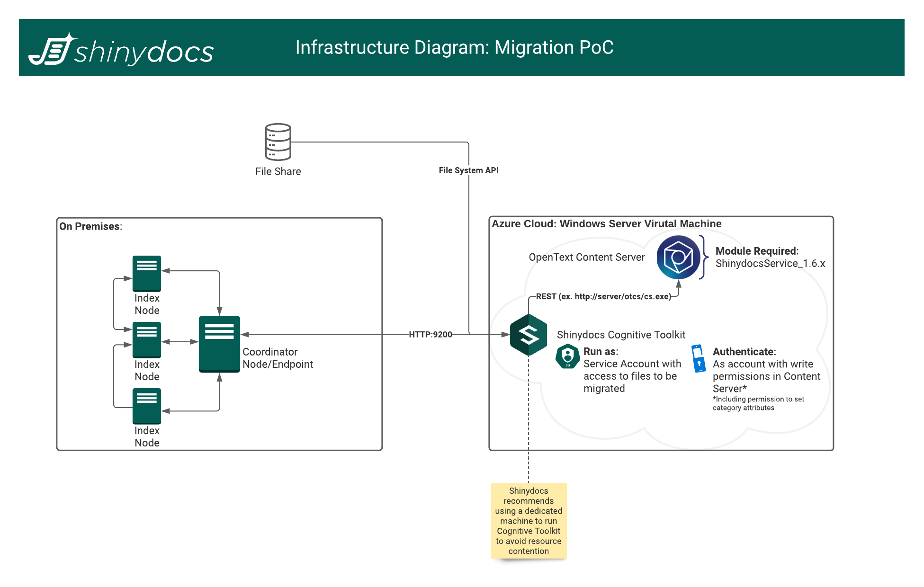
Task: Select the yellow sticky note recommendation
Action: 529,521
